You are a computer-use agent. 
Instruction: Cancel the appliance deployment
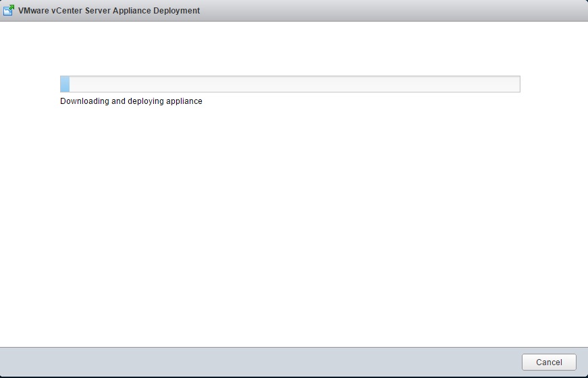548,362
